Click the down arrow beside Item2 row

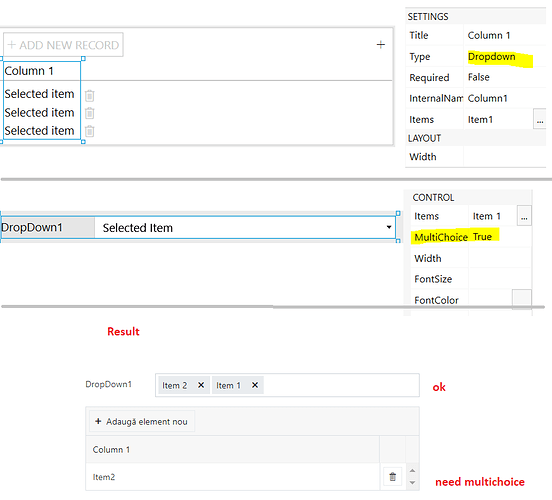[413, 483]
